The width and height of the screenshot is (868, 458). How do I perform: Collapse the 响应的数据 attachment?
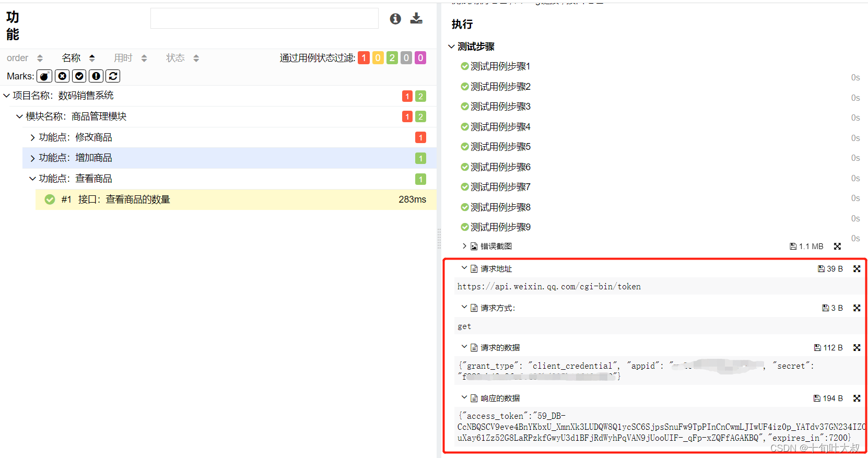pyautogui.click(x=464, y=397)
